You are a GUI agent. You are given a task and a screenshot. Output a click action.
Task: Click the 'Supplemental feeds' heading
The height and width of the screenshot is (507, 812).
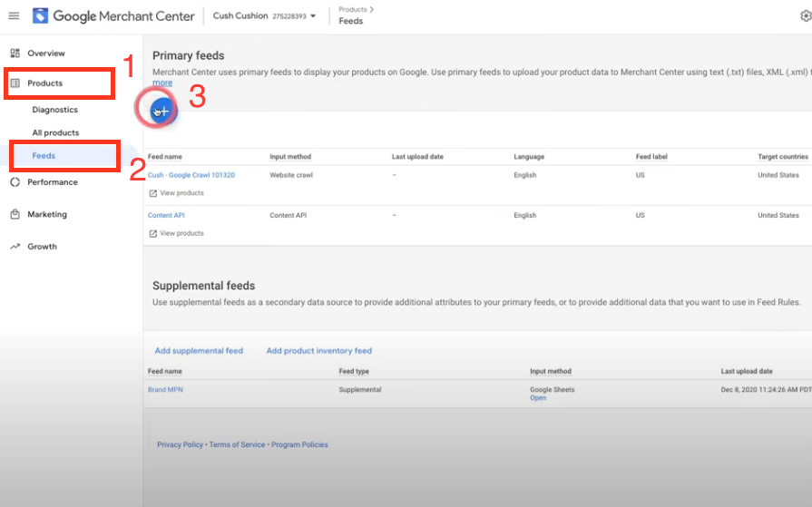pos(203,286)
